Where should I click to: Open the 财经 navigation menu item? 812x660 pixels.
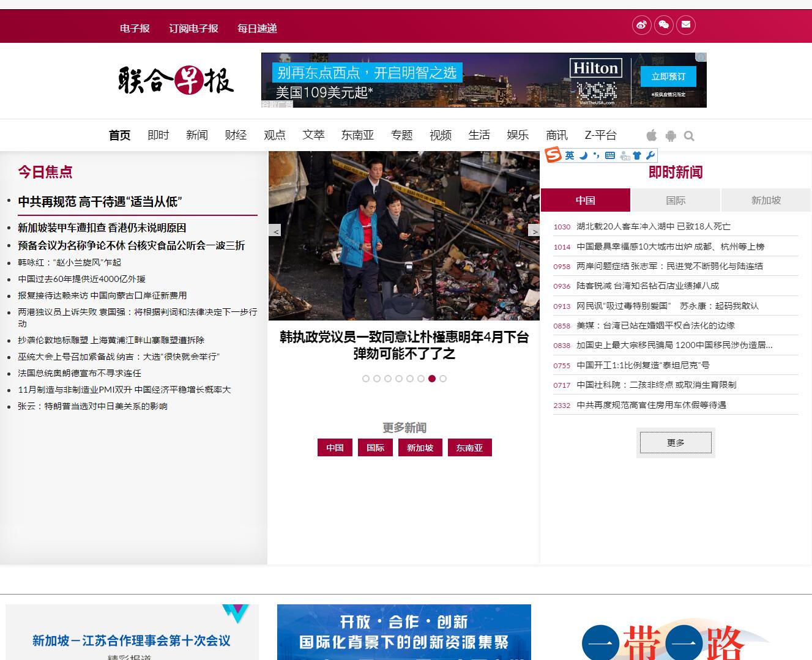pyautogui.click(x=236, y=135)
